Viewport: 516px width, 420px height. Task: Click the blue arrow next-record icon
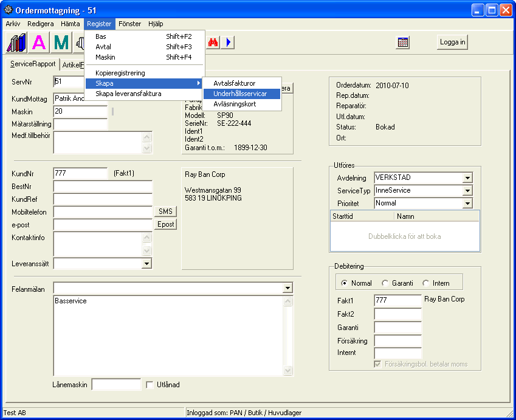click(x=229, y=43)
